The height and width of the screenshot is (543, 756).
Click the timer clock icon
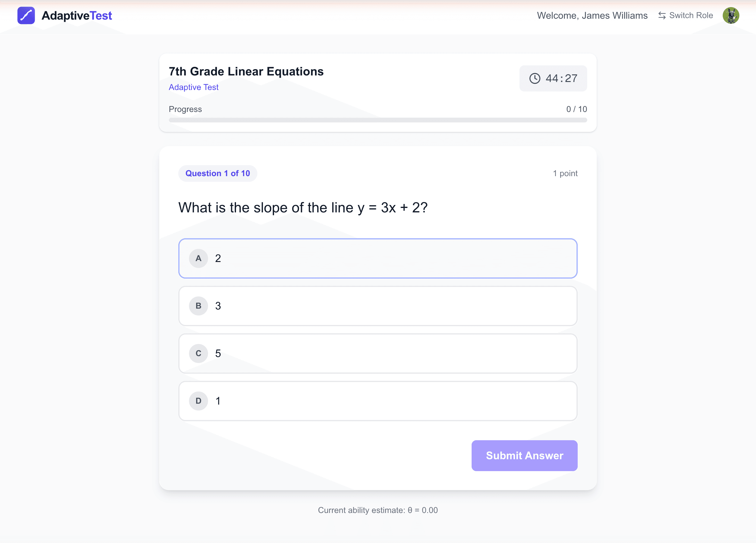click(x=535, y=78)
